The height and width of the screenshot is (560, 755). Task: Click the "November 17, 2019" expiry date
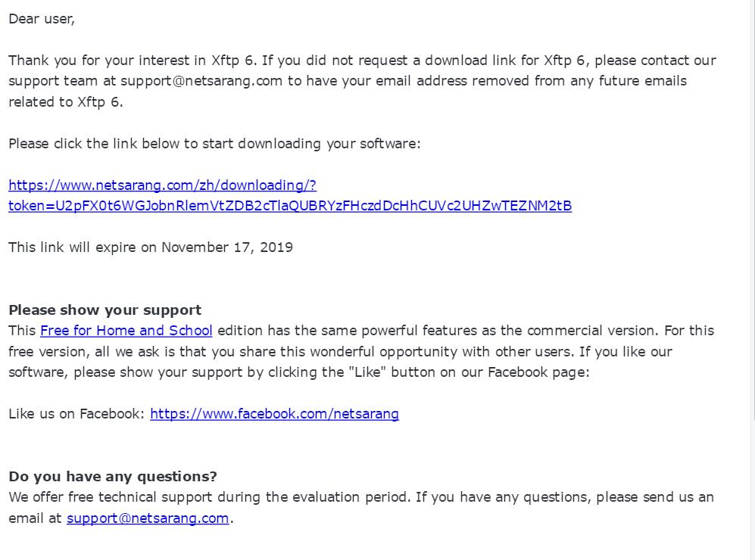tap(227, 247)
